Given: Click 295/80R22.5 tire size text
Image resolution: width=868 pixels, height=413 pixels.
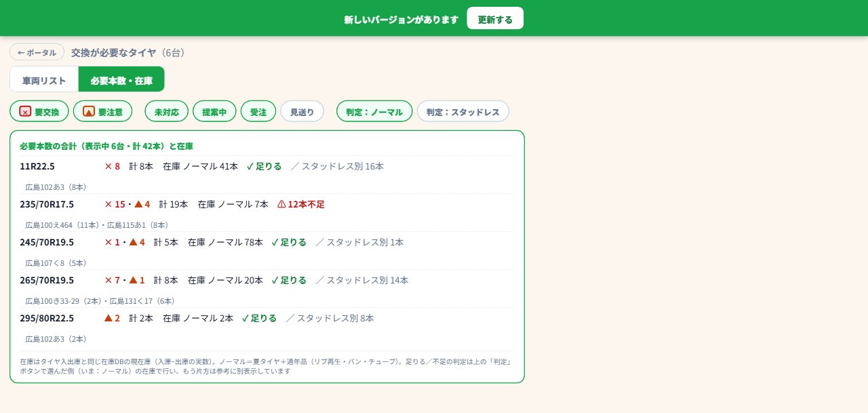Looking at the screenshot, I should [x=47, y=318].
